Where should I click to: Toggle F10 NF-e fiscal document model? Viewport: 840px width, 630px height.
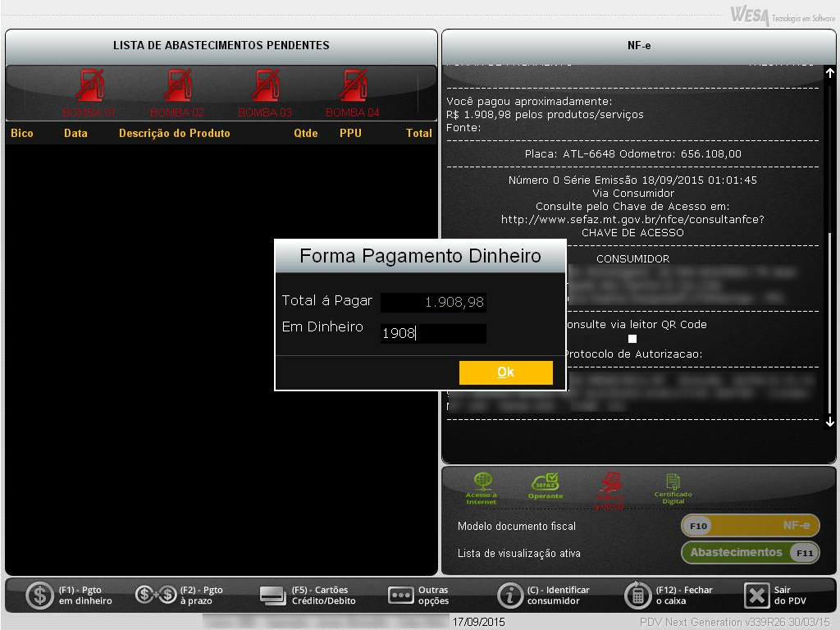[750, 526]
